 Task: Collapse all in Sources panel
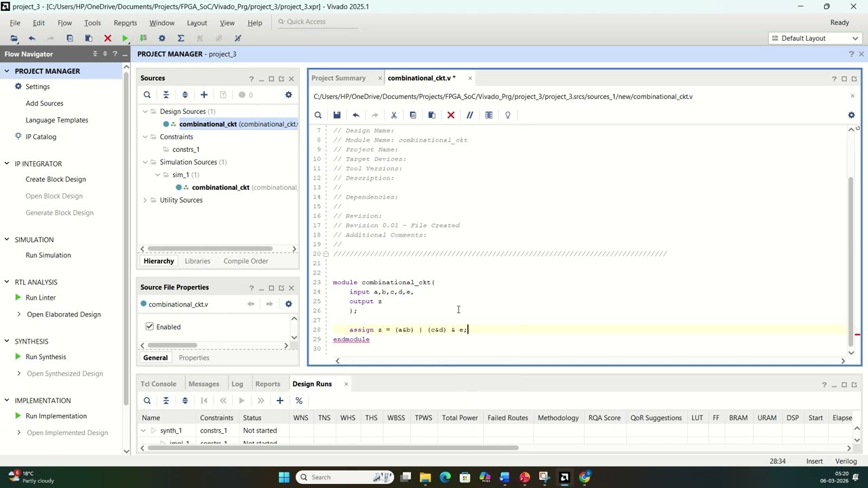[x=165, y=95]
